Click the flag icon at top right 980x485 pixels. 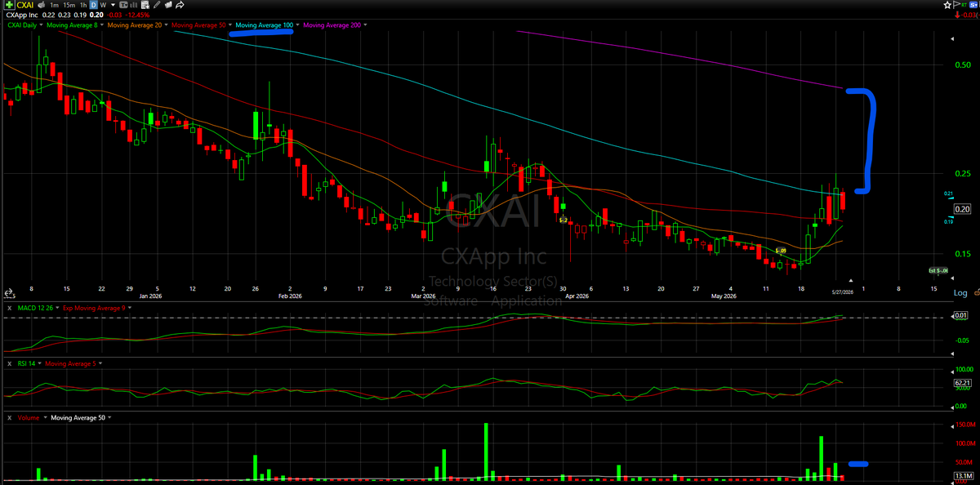(x=956, y=5)
